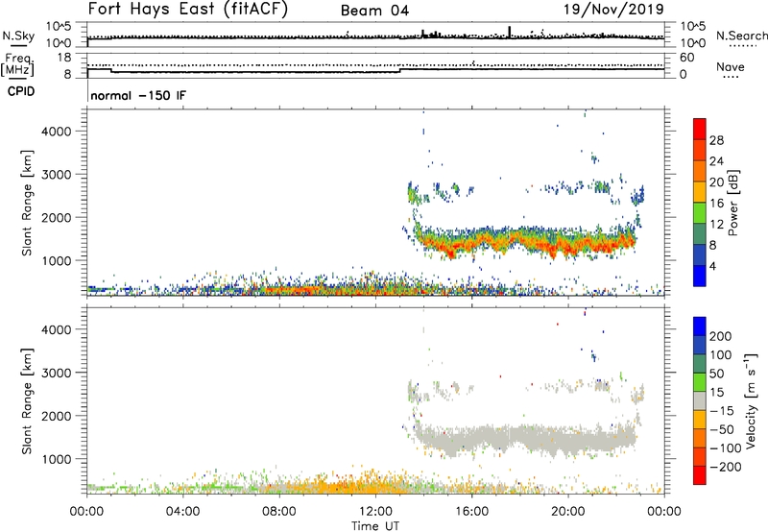Click the 'N.Sky' legend label
This screenshot has height=532, width=768.
point(18,36)
